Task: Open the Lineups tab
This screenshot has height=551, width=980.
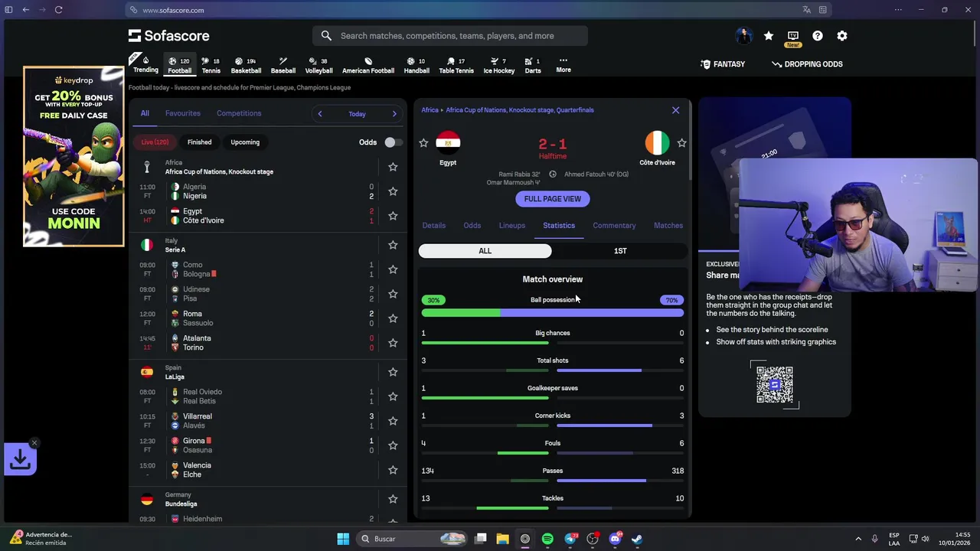Action: tap(512, 226)
